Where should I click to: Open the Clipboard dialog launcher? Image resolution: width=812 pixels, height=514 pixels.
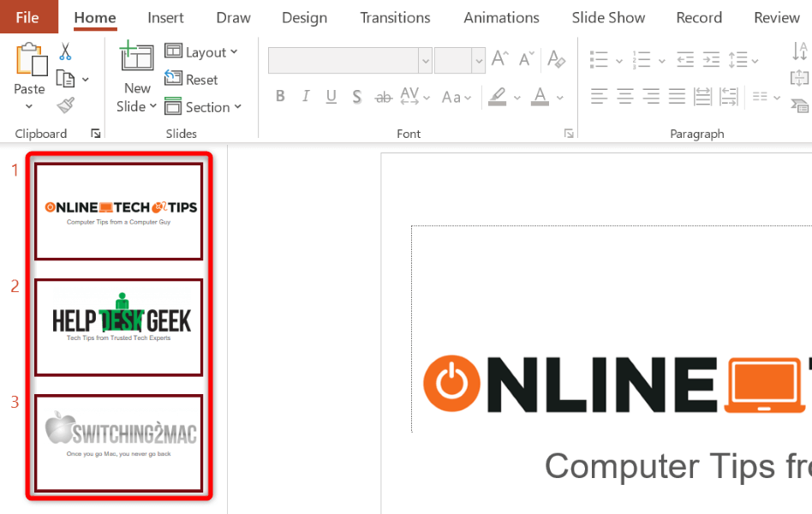[95, 134]
